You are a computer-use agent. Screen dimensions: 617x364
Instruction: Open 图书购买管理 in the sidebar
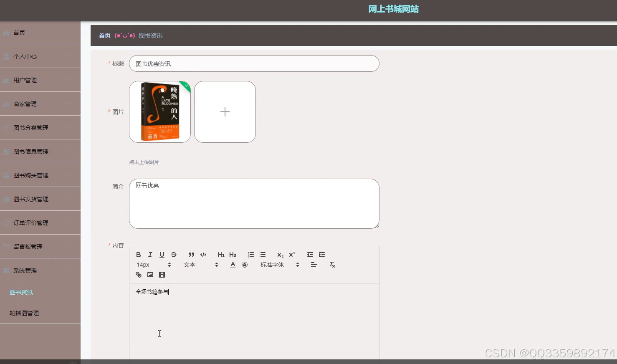(40, 175)
